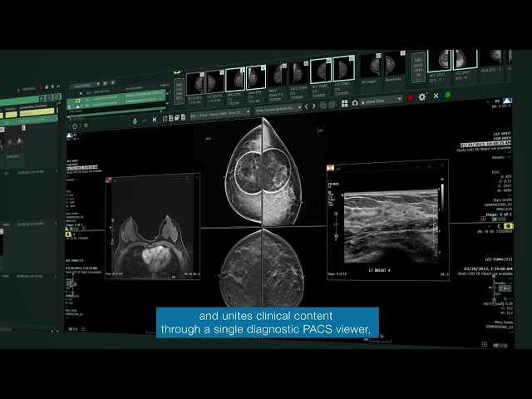
Task: Open the 4-Up Current Bottom layout dropdown
Action: pyautogui.click(x=278, y=109)
